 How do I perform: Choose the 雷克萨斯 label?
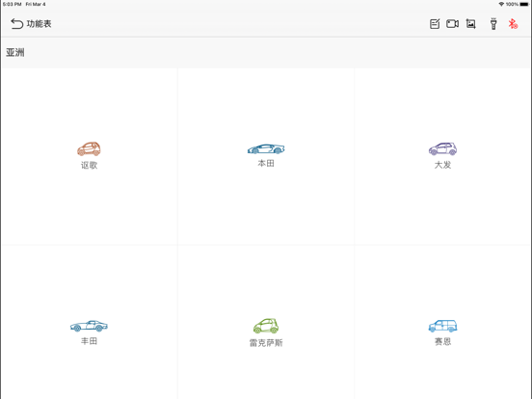click(x=266, y=343)
